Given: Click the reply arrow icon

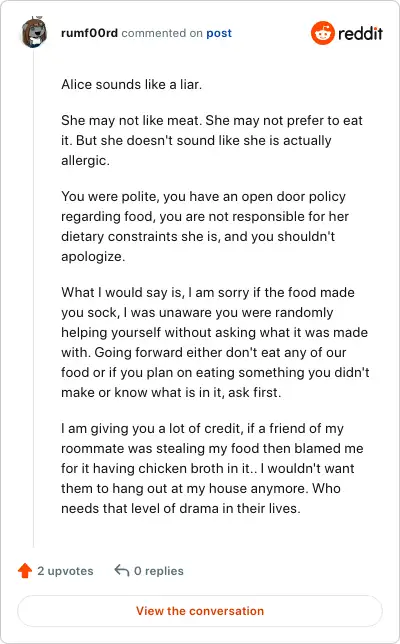Looking at the screenshot, I should (x=122, y=570).
